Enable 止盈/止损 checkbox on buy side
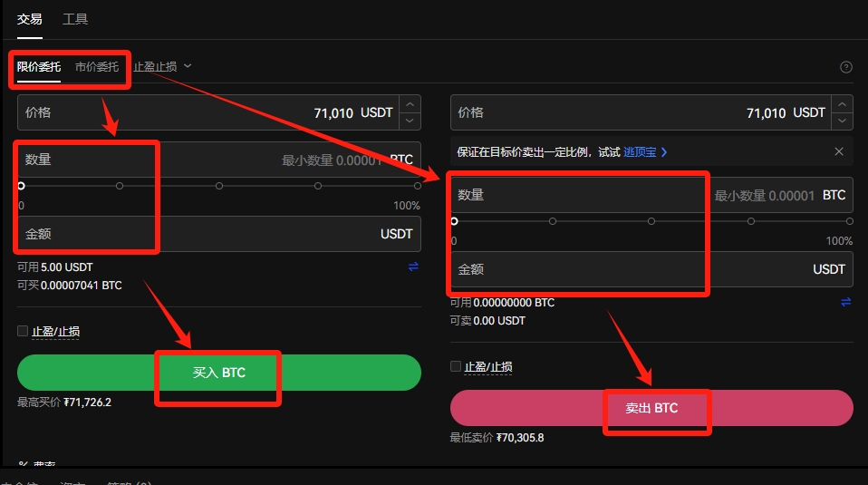Image resolution: width=868 pixels, height=485 pixels. click(23, 331)
